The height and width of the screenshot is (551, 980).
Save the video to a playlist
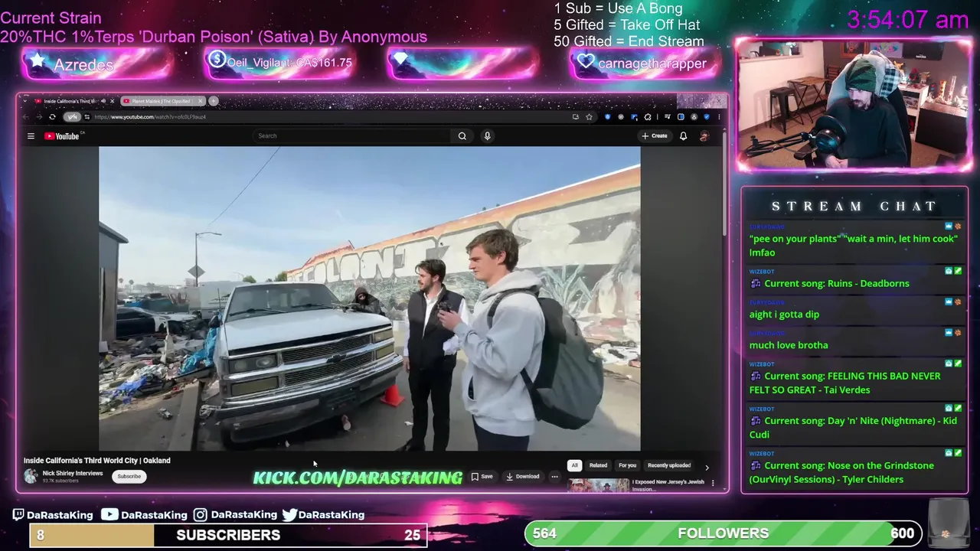pos(482,476)
